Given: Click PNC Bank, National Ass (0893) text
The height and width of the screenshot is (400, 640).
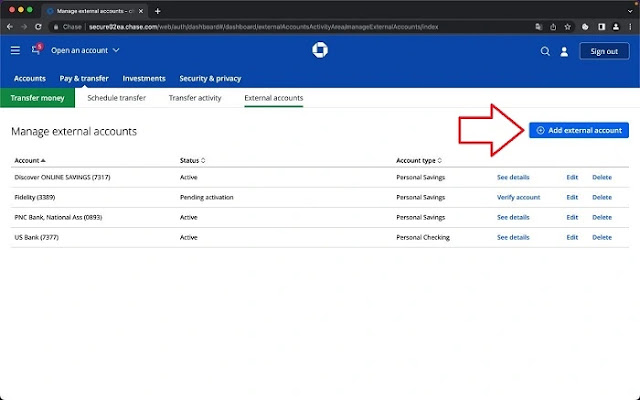Looking at the screenshot, I should pyautogui.click(x=58, y=217).
